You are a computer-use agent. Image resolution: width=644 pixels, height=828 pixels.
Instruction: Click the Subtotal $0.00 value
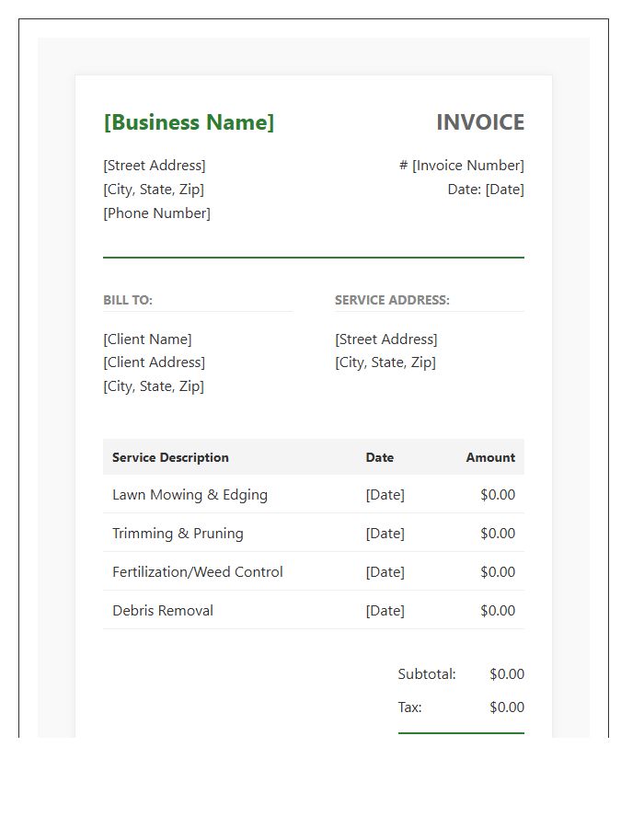[507, 673]
